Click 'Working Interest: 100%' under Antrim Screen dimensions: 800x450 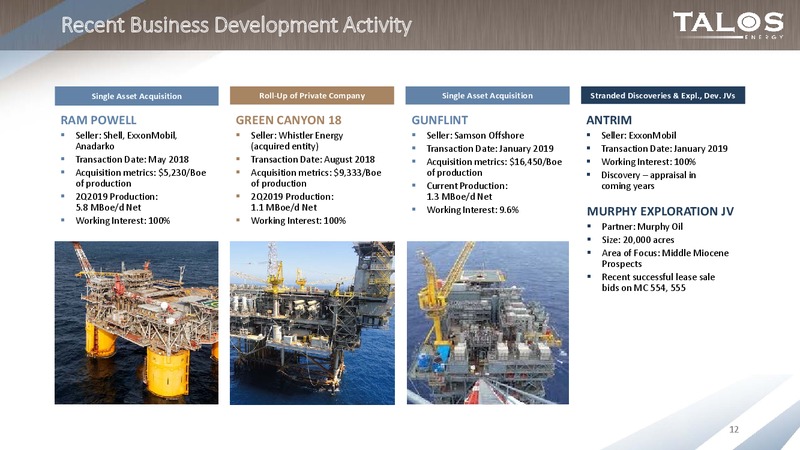pos(648,162)
